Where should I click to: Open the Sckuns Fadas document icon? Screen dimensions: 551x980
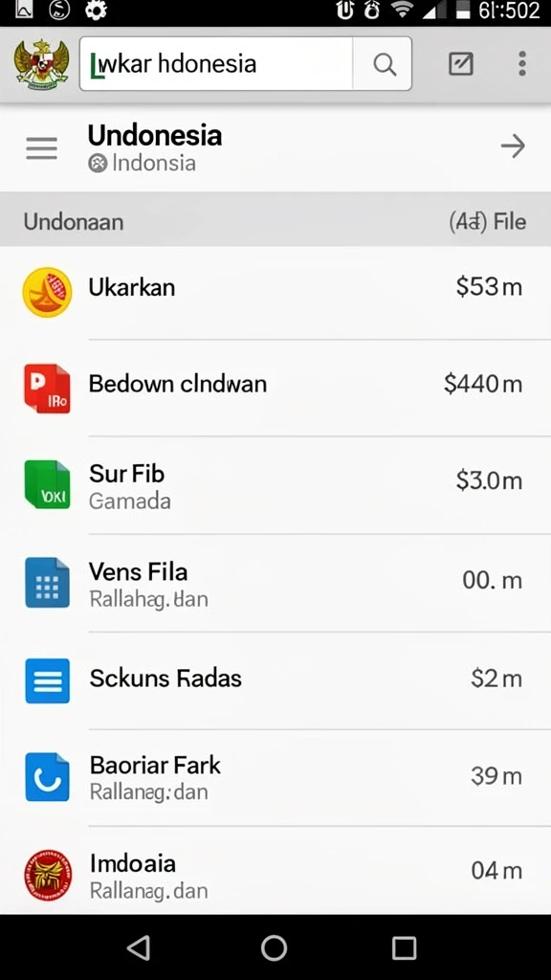click(47, 680)
